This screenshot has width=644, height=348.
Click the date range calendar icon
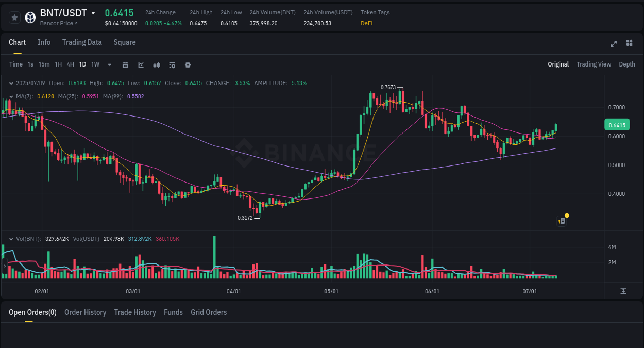click(125, 64)
